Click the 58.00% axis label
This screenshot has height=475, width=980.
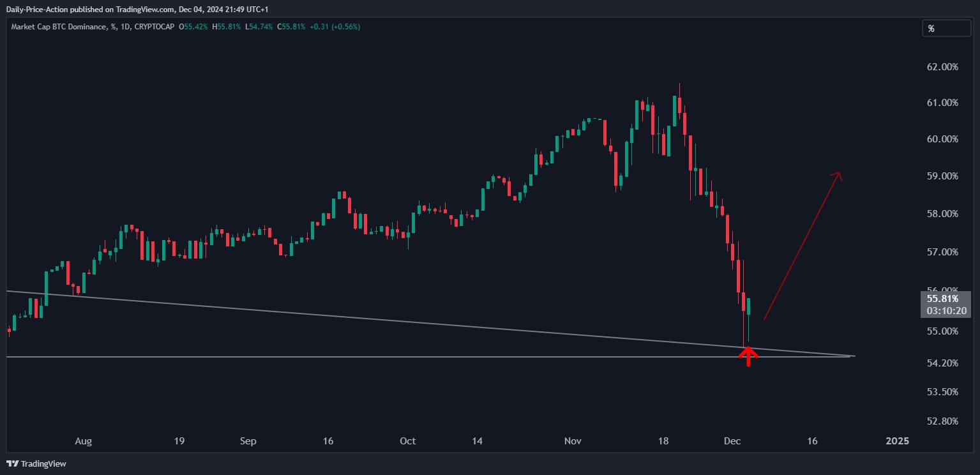point(942,213)
